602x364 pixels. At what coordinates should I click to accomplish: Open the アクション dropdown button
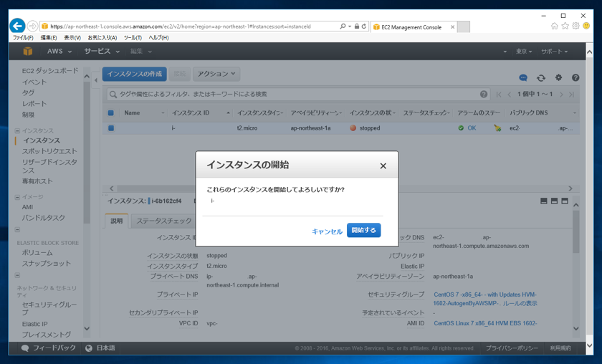pos(216,74)
